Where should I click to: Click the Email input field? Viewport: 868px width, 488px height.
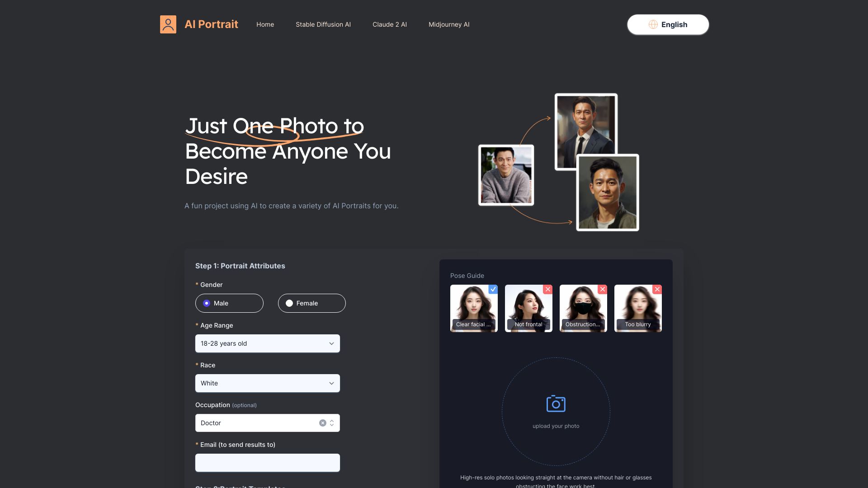coord(267,462)
